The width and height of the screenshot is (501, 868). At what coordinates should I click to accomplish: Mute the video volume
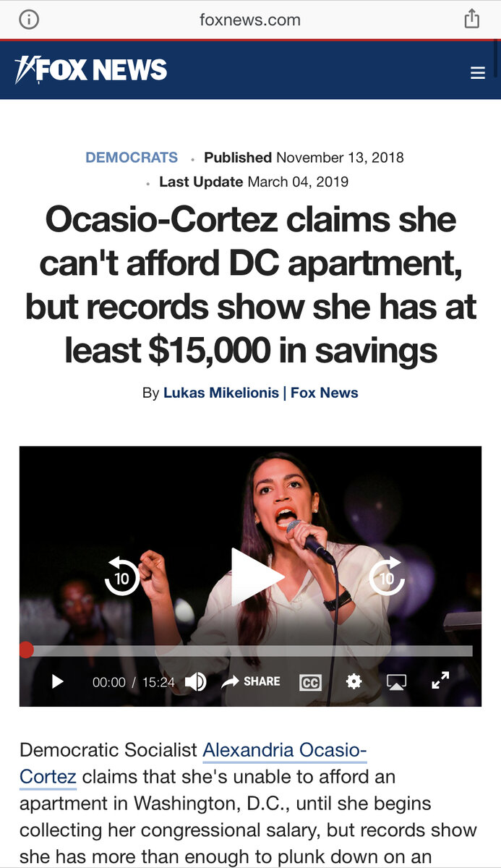(x=195, y=681)
